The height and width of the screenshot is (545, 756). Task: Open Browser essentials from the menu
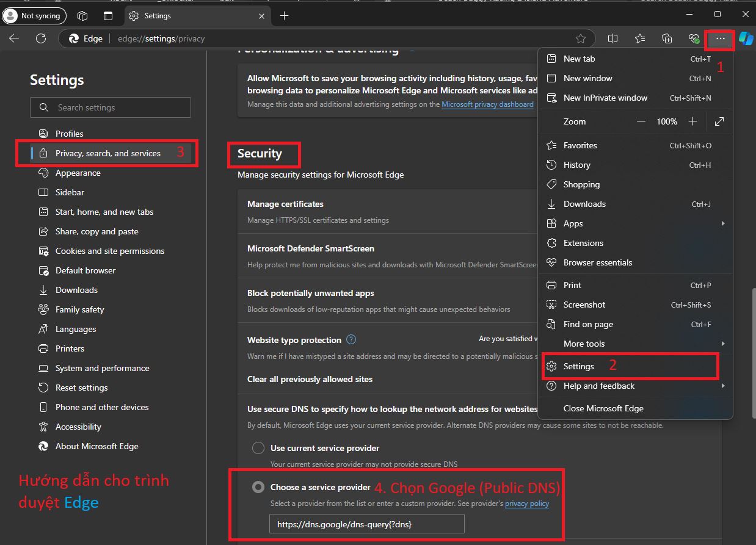pos(635,262)
